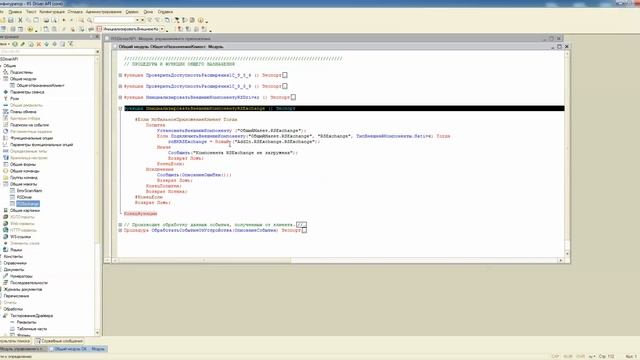This screenshot has height=360, width=640.
Task: Open the procedure list dropdown arrow
Action: tap(162, 29)
